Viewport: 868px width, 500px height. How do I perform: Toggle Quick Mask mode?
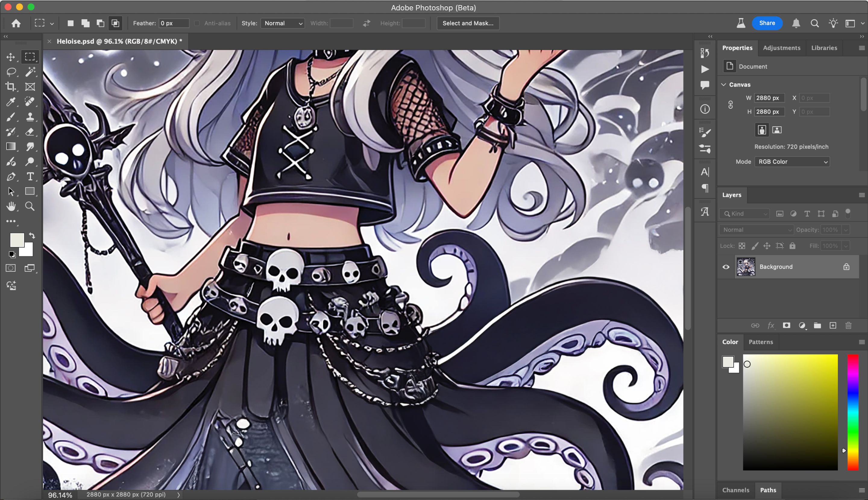[11, 268]
